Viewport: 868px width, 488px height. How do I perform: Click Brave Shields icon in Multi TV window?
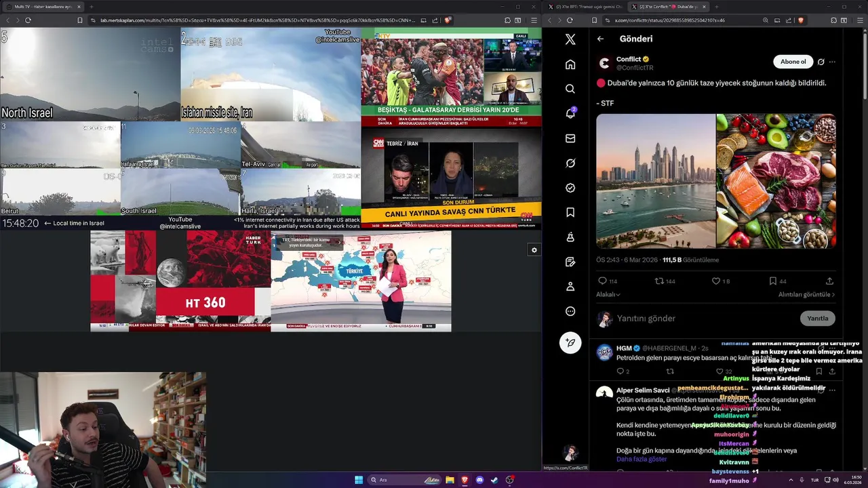[x=448, y=20]
